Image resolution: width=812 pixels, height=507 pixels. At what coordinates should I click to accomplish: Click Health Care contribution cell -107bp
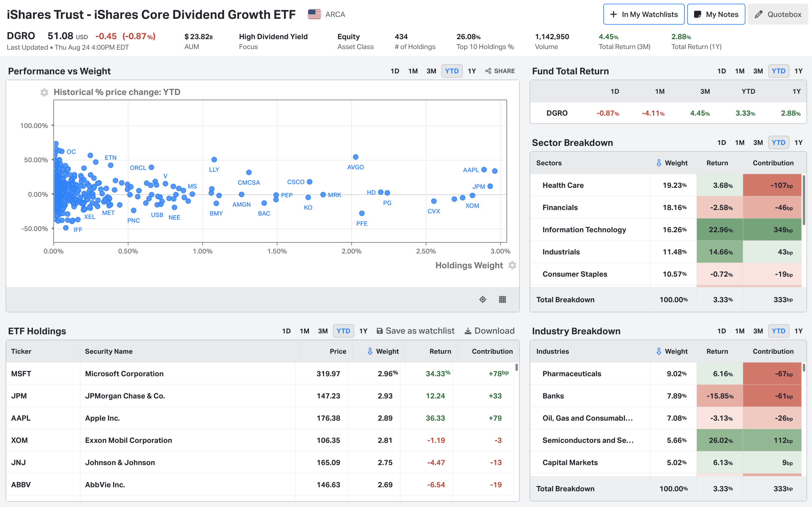click(x=772, y=185)
